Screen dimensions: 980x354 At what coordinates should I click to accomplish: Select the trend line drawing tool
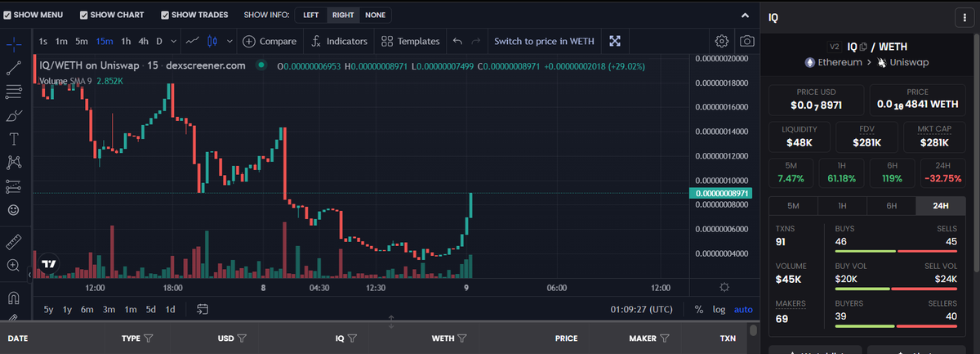click(13, 69)
